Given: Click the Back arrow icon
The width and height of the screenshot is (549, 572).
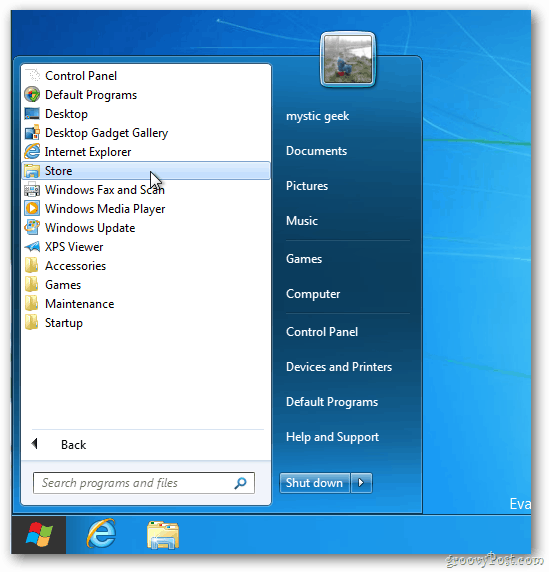Looking at the screenshot, I should 35,444.
